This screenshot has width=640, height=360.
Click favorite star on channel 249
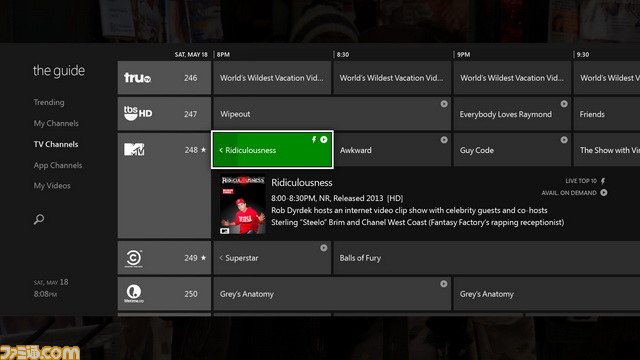(203, 258)
